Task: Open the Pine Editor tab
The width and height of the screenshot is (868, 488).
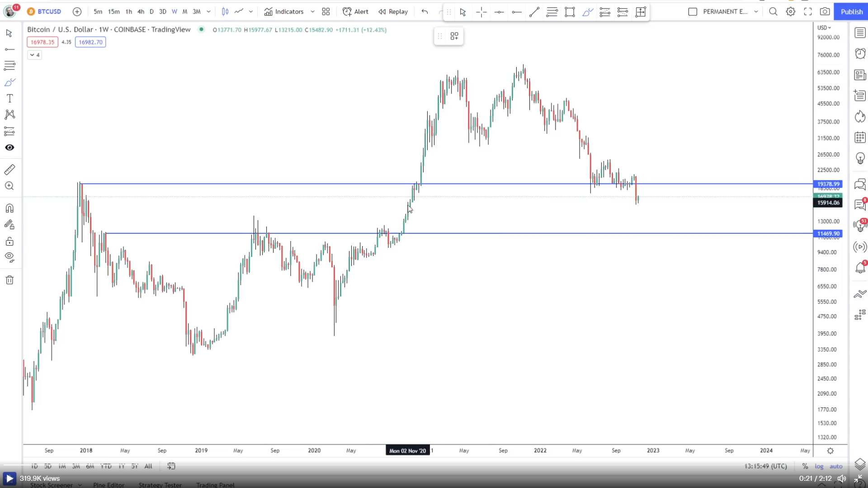Action: [108, 485]
